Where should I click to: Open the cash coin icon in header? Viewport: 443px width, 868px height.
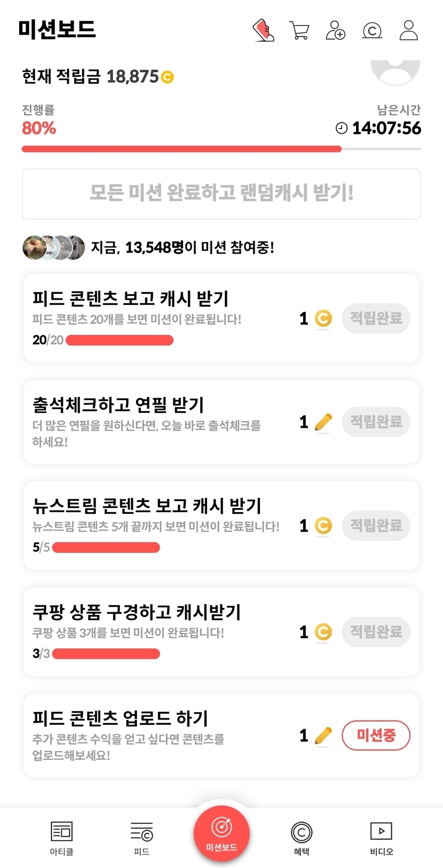[372, 30]
